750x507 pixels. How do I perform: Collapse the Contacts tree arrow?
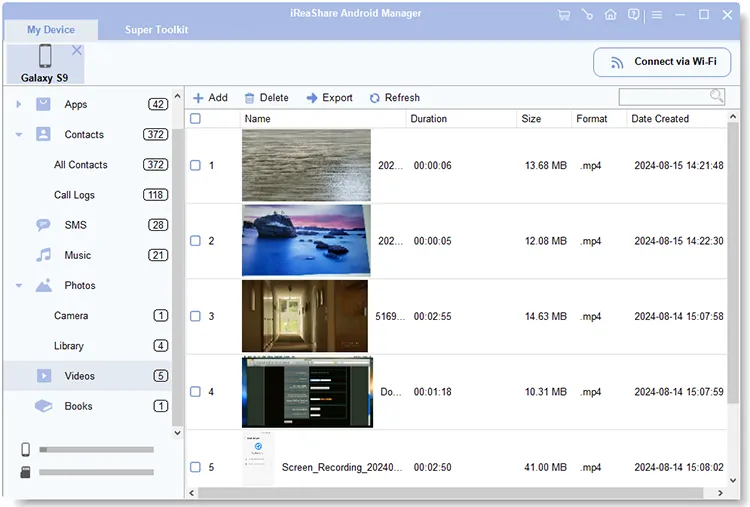(19, 135)
